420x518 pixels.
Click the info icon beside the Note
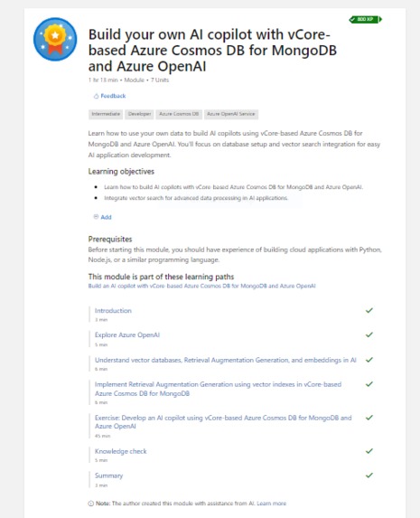91,504
